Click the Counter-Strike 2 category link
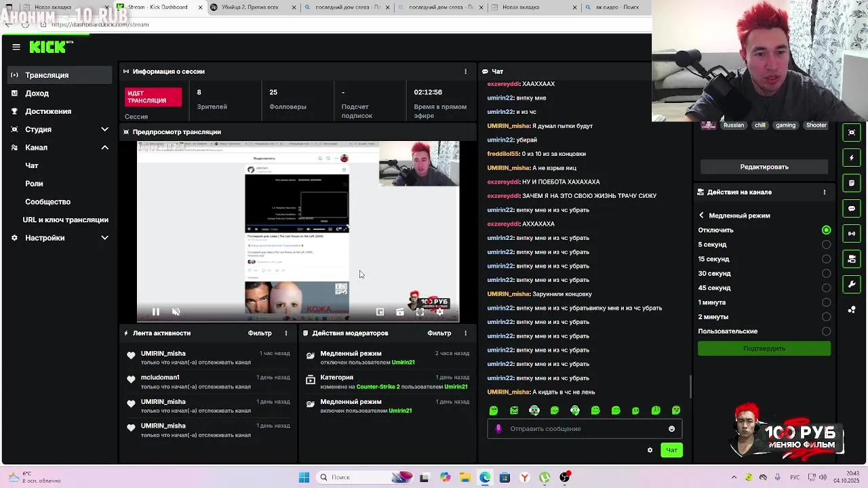This screenshot has width=868, height=488. click(x=378, y=386)
